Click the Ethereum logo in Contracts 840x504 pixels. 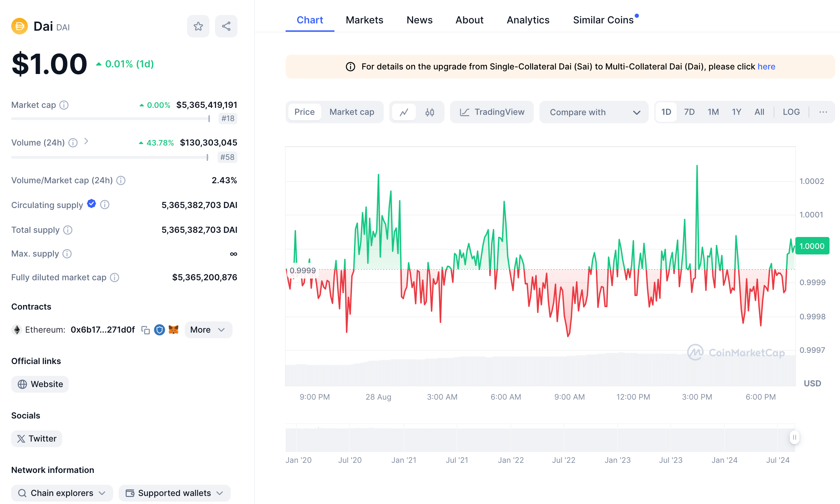[x=17, y=330]
